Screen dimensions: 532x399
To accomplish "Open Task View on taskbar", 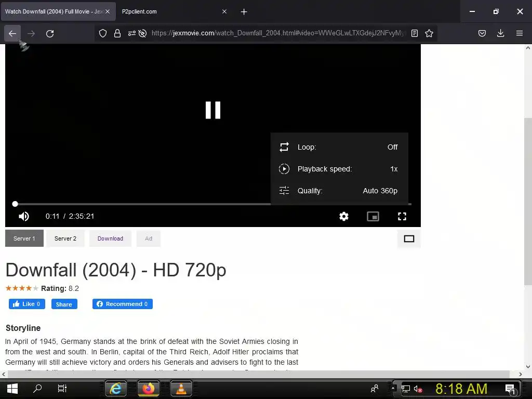I will (62, 389).
